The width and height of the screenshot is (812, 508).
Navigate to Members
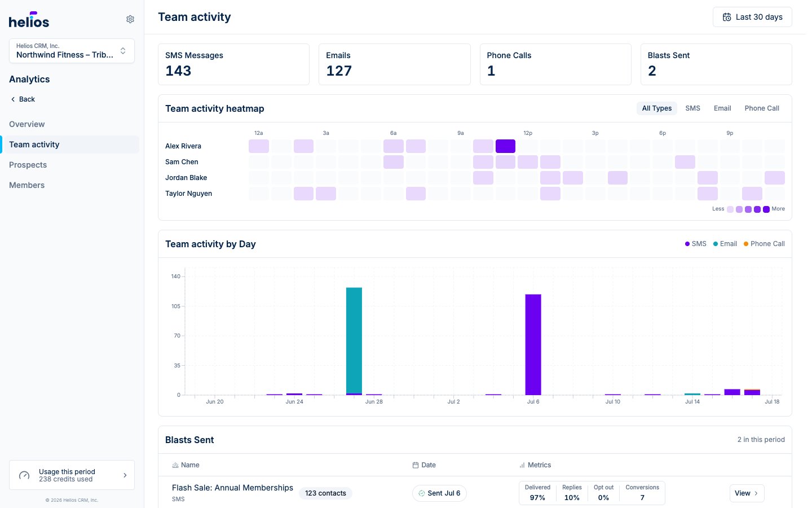[x=27, y=185]
